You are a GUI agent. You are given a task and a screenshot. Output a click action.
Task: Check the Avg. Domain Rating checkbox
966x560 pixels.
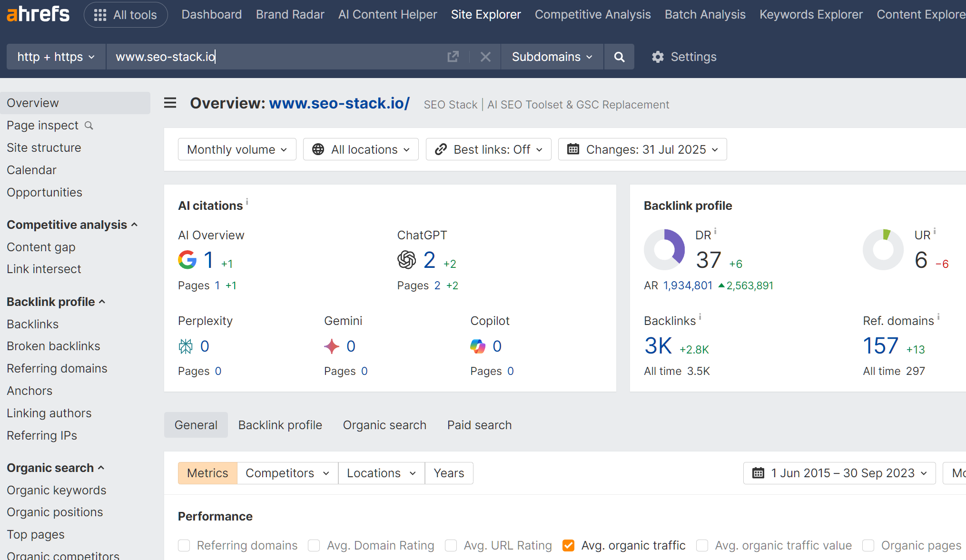click(x=314, y=545)
